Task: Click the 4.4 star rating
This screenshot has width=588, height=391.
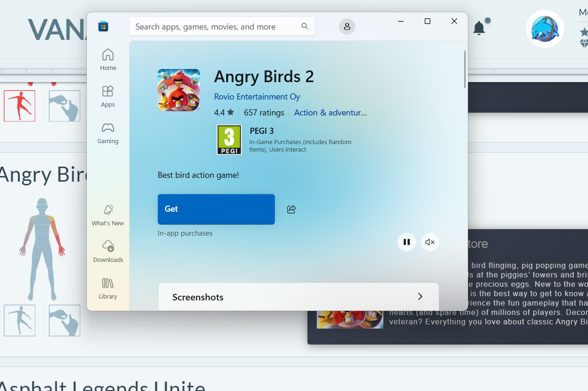Action: click(224, 113)
